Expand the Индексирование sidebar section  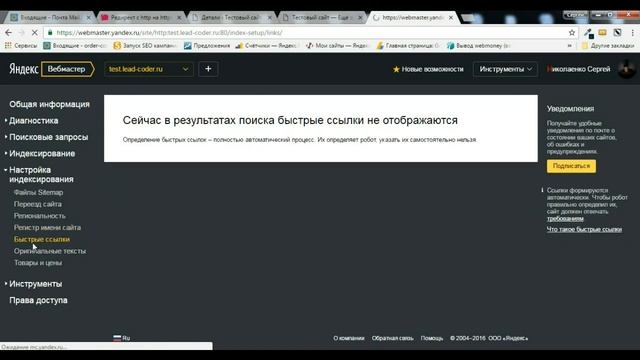point(42,153)
